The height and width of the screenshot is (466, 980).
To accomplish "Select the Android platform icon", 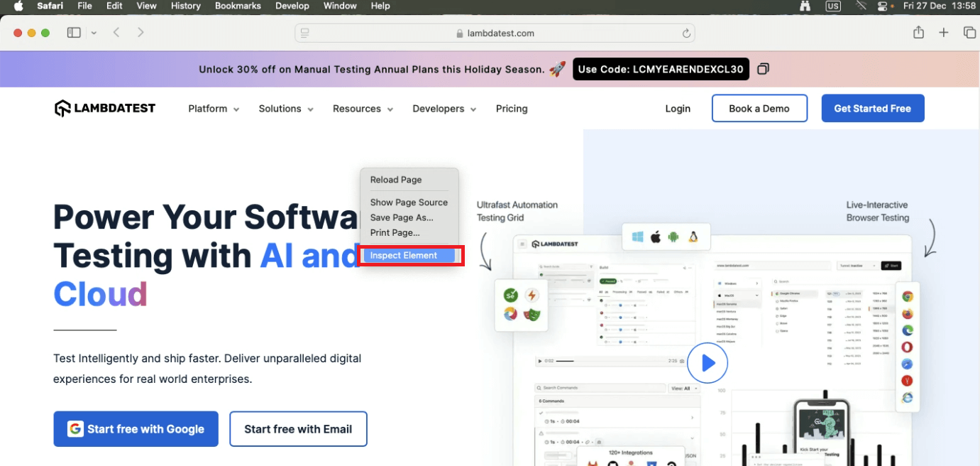I will point(673,237).
